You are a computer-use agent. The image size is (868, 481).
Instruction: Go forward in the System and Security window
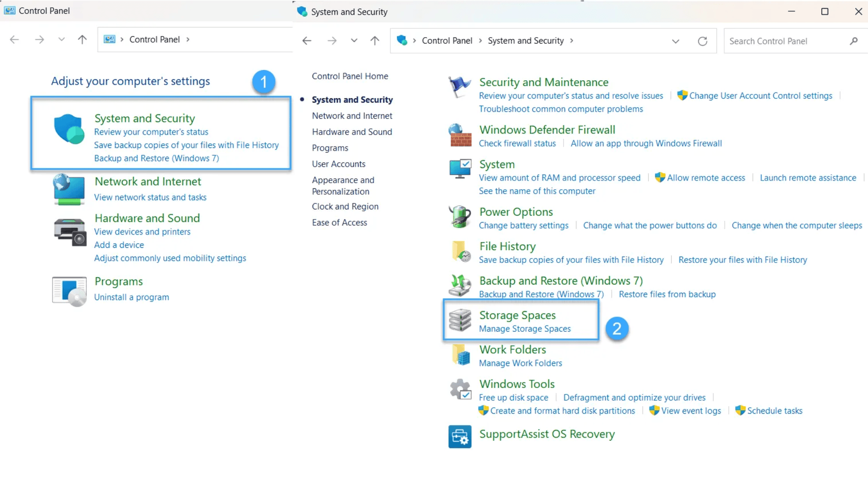[x=332, y=41]
